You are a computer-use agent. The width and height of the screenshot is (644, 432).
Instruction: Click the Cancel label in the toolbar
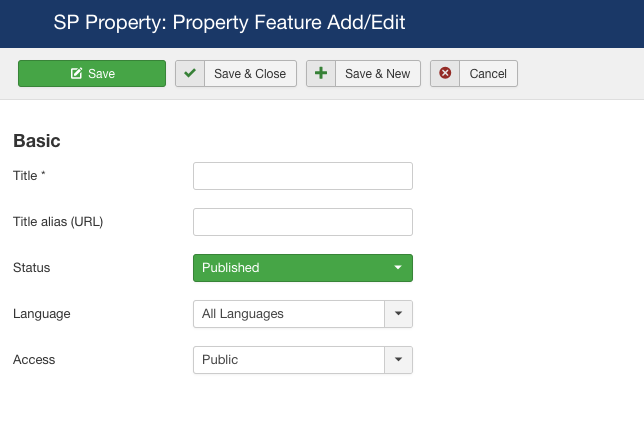[488, 74]
